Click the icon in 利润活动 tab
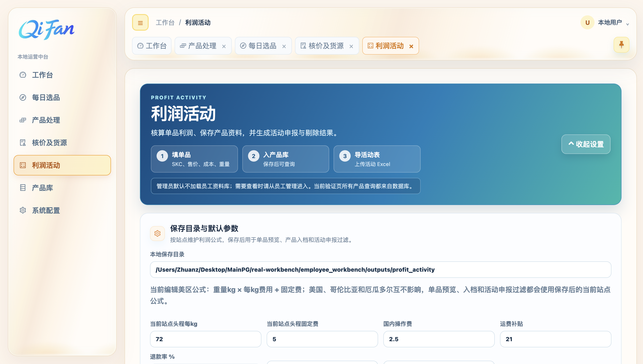 [370, 46]
